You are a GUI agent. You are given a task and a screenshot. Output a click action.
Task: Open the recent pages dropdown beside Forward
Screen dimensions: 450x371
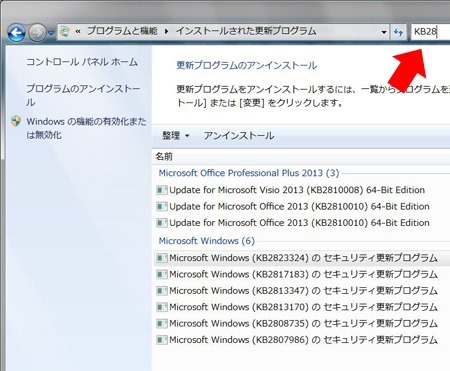click(x=51, y=33)
